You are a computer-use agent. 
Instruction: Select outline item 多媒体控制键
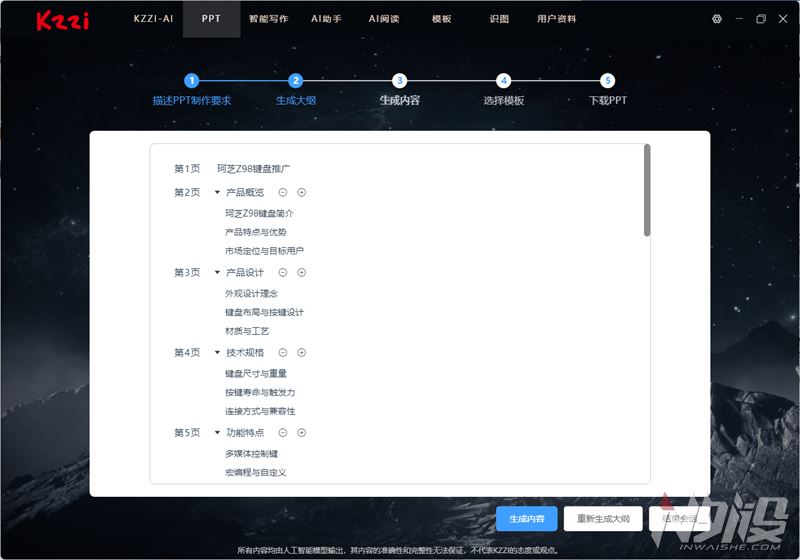pos(252,453)
